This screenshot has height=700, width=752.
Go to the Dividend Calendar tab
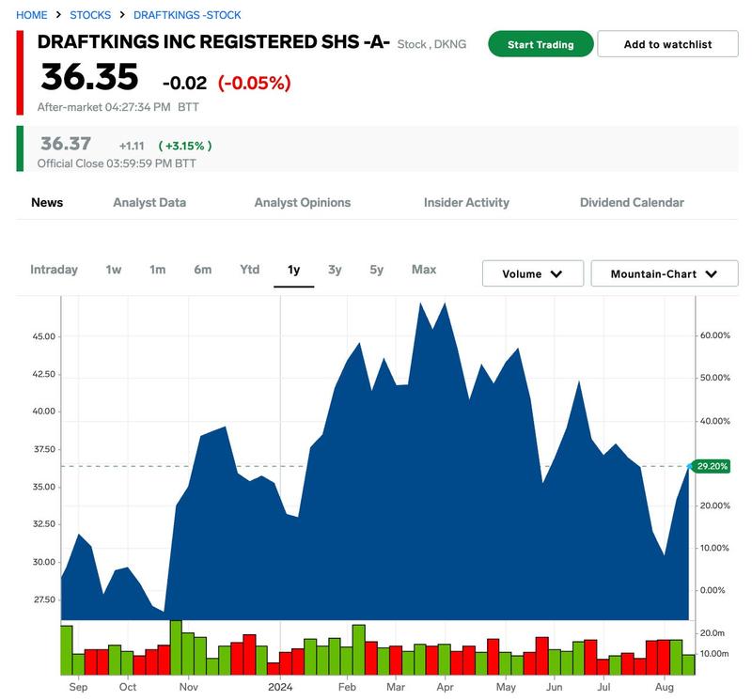(x=632, y=202)
